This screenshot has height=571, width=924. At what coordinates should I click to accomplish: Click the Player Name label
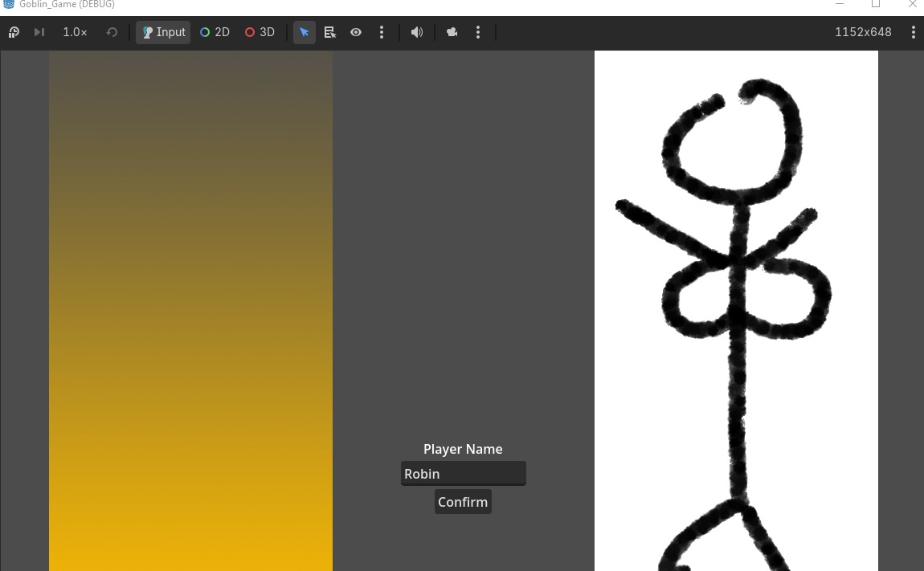pyautogui.click(x=463, y=449)
